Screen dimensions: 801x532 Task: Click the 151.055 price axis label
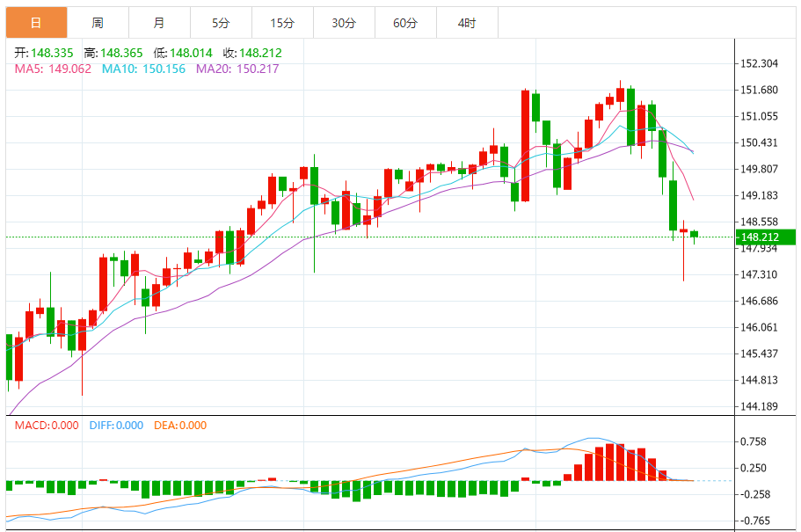tap(759, 117)
